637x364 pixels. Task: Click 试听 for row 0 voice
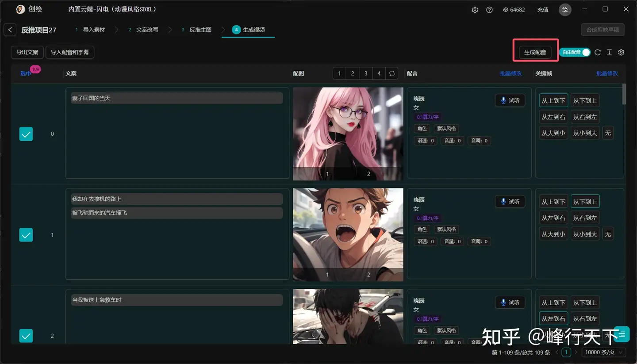(510, 100)
